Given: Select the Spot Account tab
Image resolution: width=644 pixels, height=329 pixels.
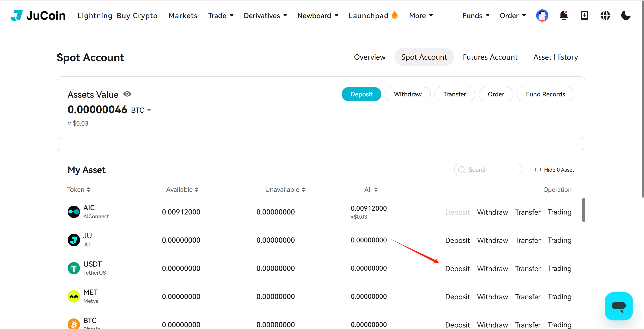Looking at the screenshot, I should 424,57.
